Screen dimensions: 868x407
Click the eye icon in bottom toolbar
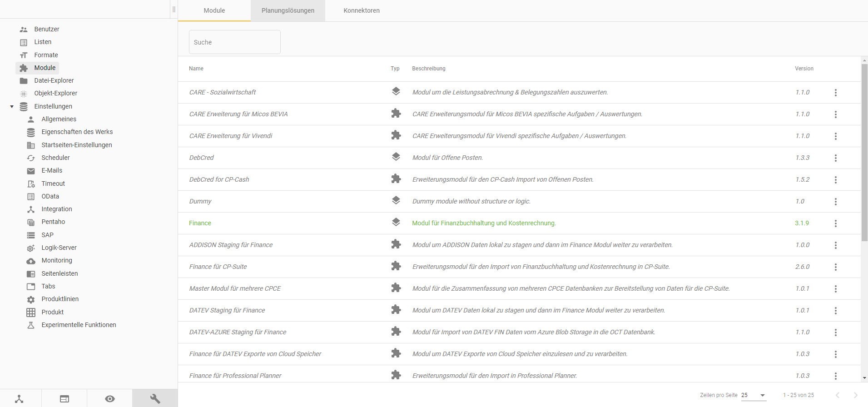(x=109, y=398)
